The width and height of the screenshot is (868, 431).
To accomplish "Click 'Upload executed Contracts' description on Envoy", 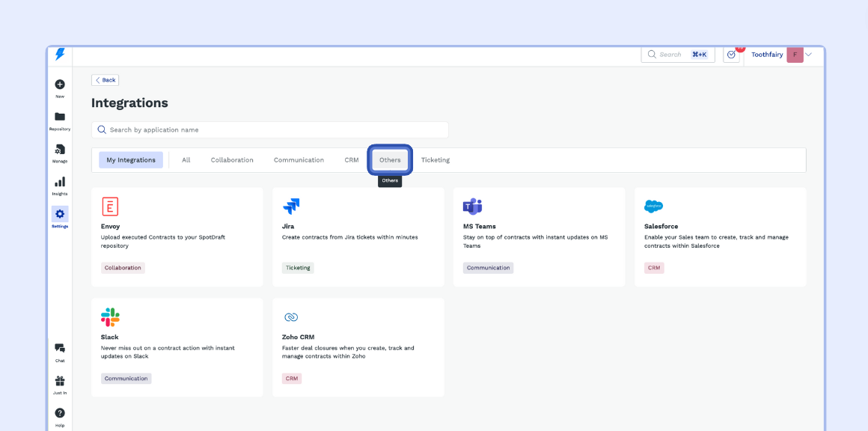I will (163, 241).
